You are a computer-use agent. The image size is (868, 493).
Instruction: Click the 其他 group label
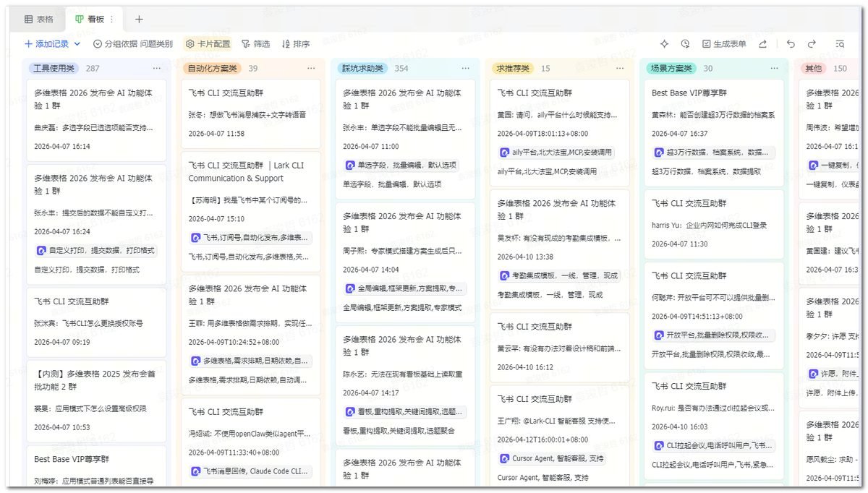[814, 68]
